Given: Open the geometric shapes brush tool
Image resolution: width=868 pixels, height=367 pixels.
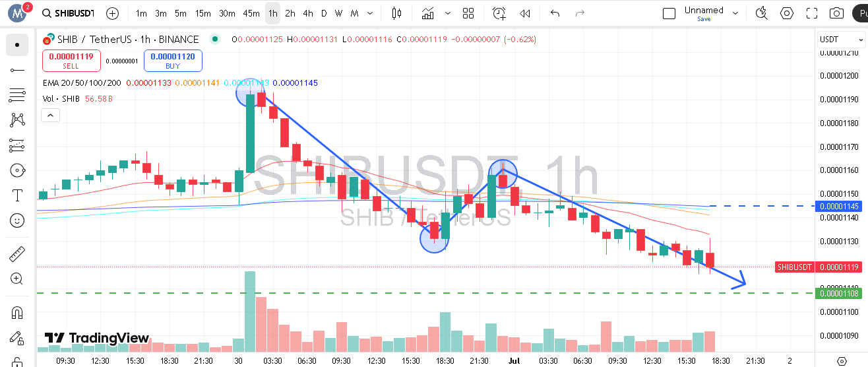Looking at the screenshot, I should pyautogui.click(x=17, y=170).
